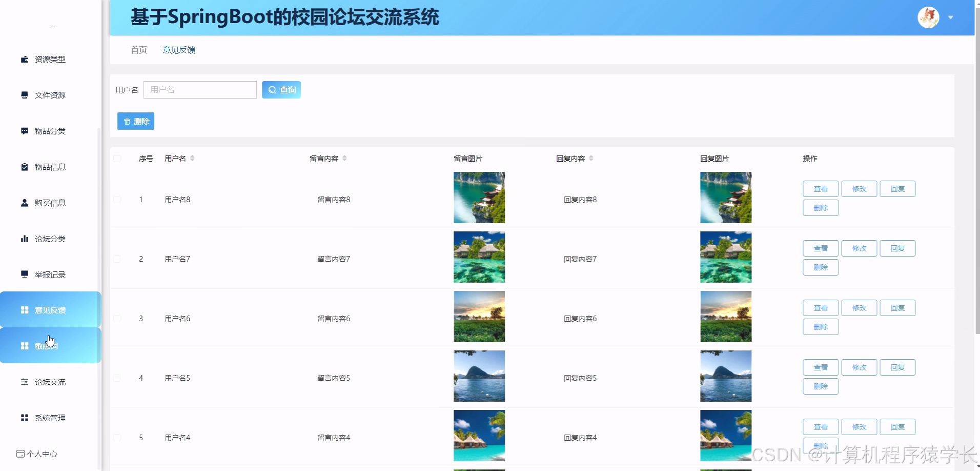Click the 举报记录 sidebar icon
980x471 pixels.
(x=24, y=274)
